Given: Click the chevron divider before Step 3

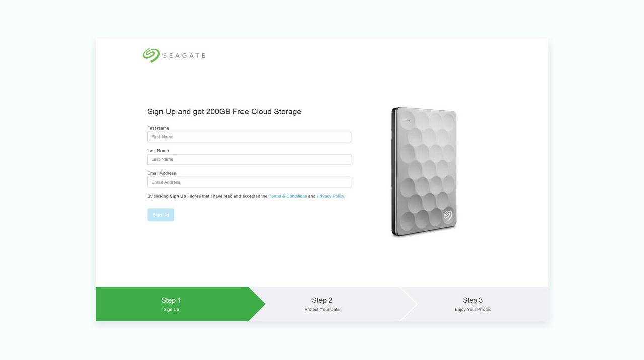Looking at the screenshot, I should [x=409, y=304].
